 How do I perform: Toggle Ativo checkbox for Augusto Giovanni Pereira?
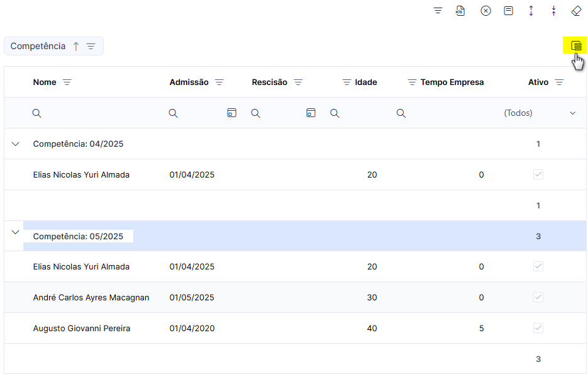click(x=538, y=328)
